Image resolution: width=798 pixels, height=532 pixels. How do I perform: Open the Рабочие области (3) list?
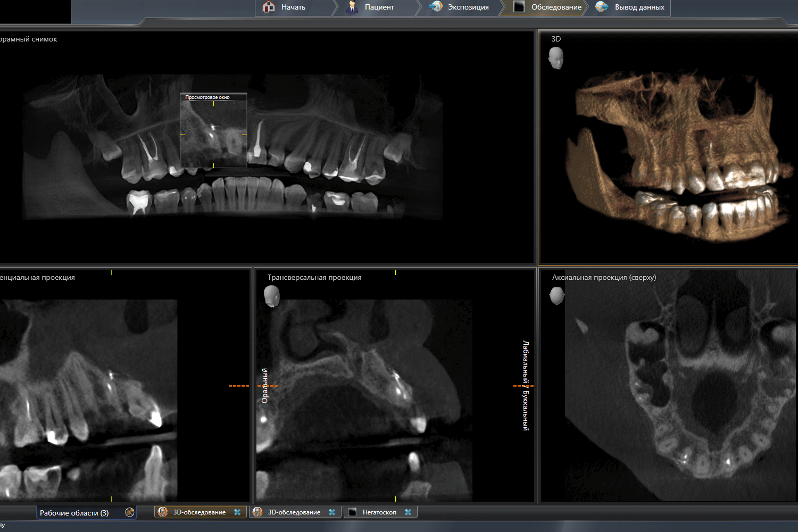pos(74,513)
